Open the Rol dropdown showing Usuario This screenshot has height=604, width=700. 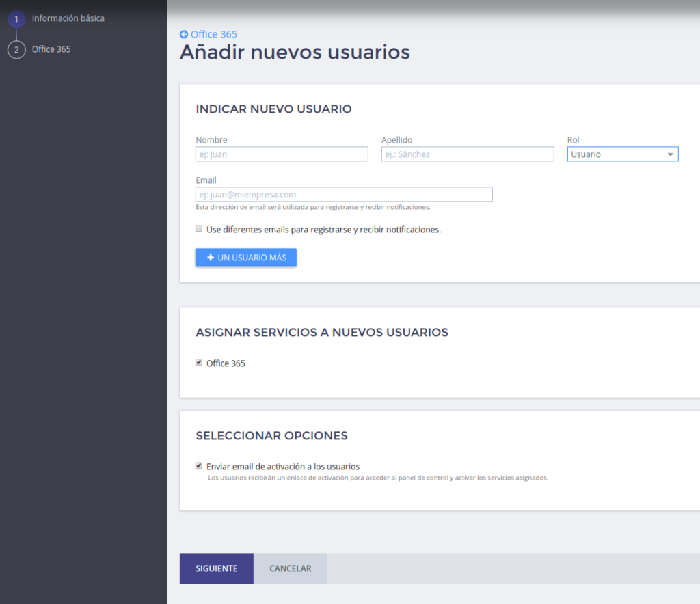pyautogui.click(x=622, y=154)
